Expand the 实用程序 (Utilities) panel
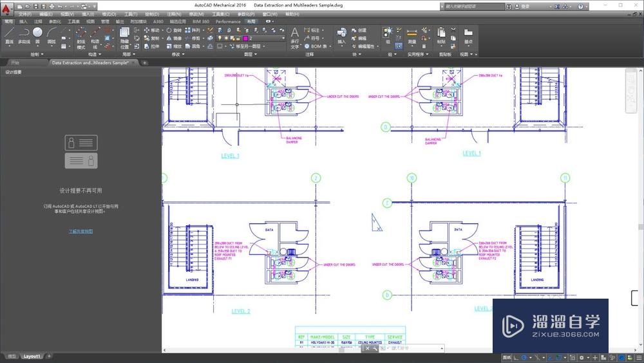The height and width of the screenshot is (363, 644). [x=418, y=54]
